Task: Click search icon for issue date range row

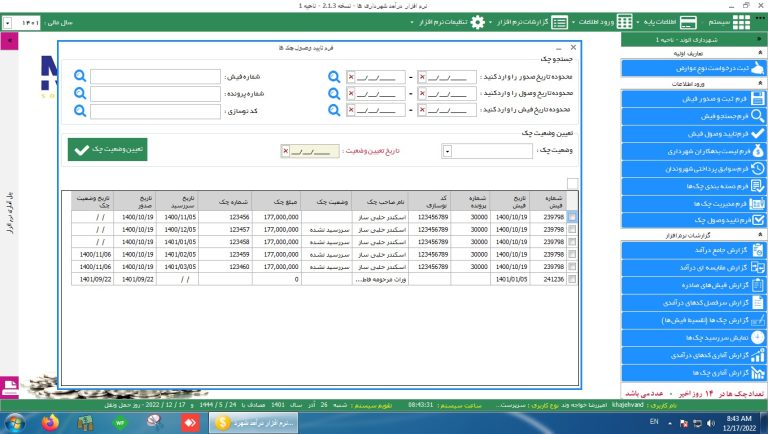Action: point(335,76)
